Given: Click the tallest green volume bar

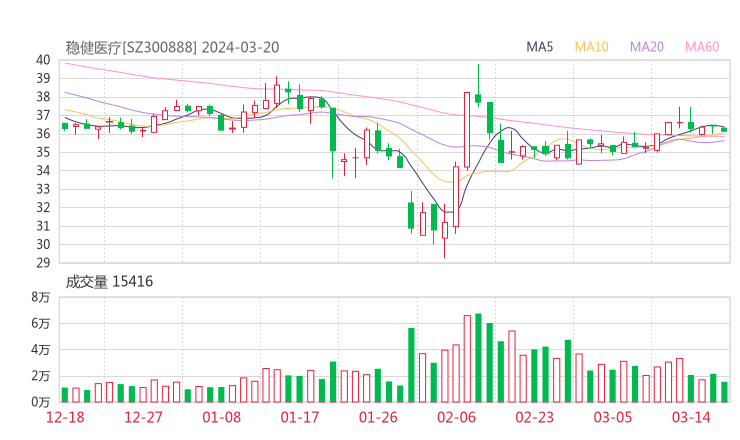Looking at the screenshot, I should [x=478, y=358].
